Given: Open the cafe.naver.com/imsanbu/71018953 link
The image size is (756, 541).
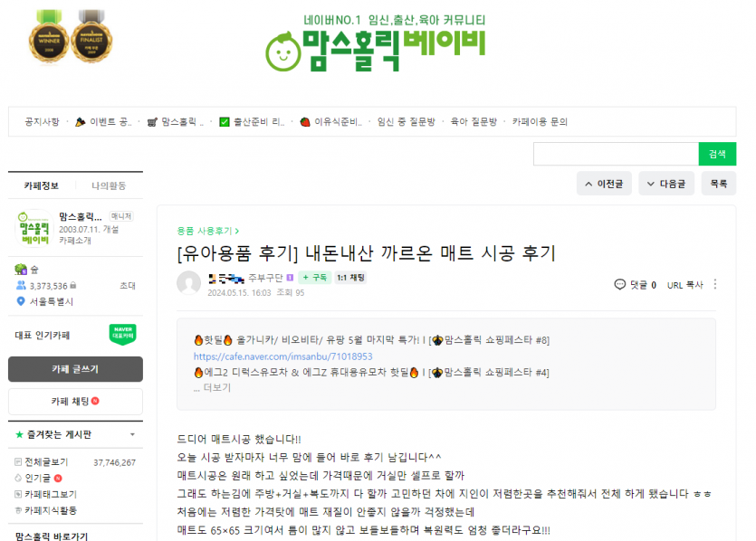Looking at the screenshot, I should point(283,356).
